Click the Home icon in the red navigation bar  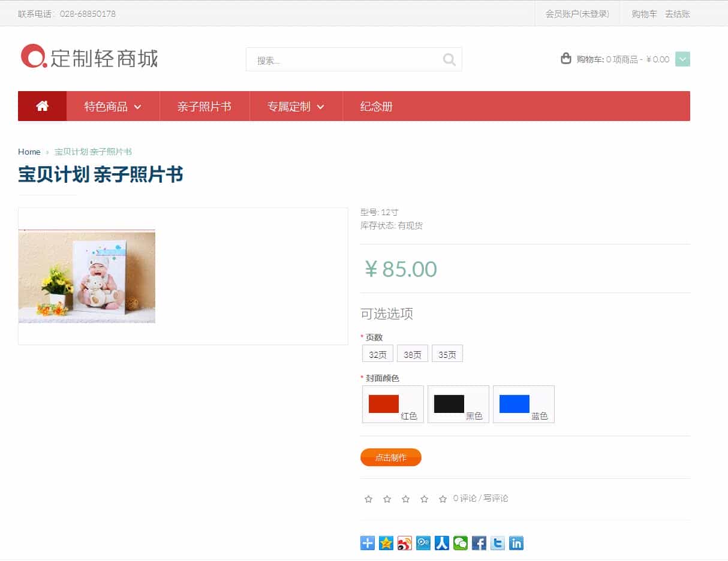coord(42,106)
